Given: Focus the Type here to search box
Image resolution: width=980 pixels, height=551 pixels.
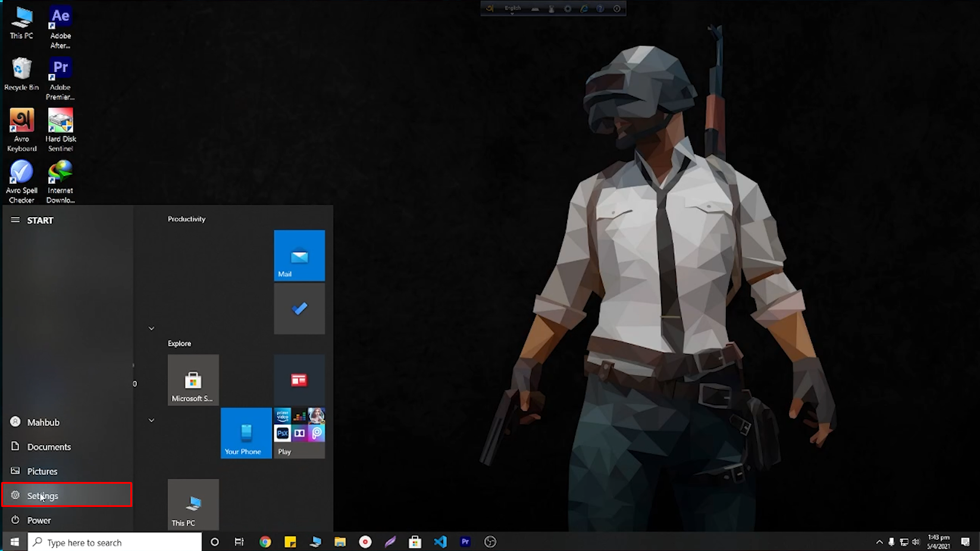Looking at the screenshot, I should click(115, 542).
